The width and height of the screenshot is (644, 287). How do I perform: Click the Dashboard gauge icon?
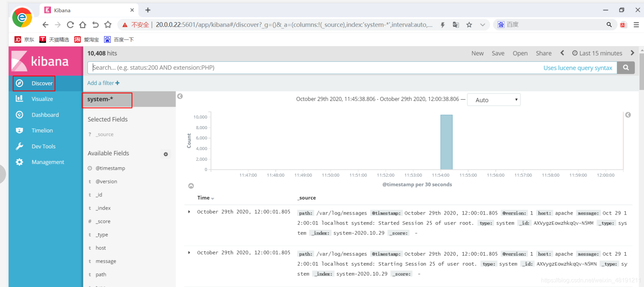(20, 115)
